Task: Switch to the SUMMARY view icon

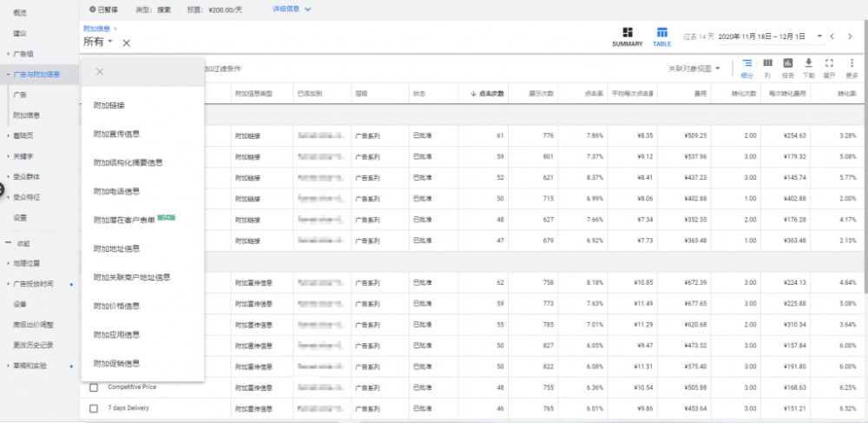Action: click(628, 33)
